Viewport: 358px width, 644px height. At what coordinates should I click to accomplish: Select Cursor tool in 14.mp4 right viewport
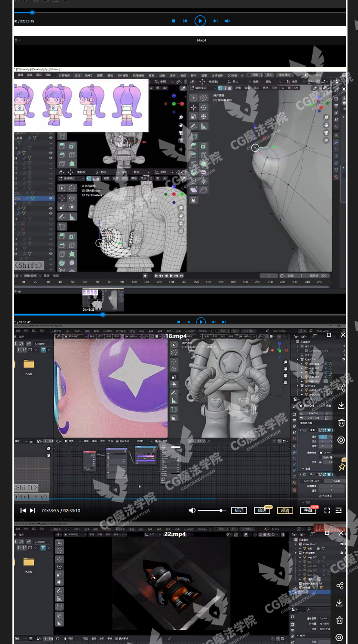[204, 97]
